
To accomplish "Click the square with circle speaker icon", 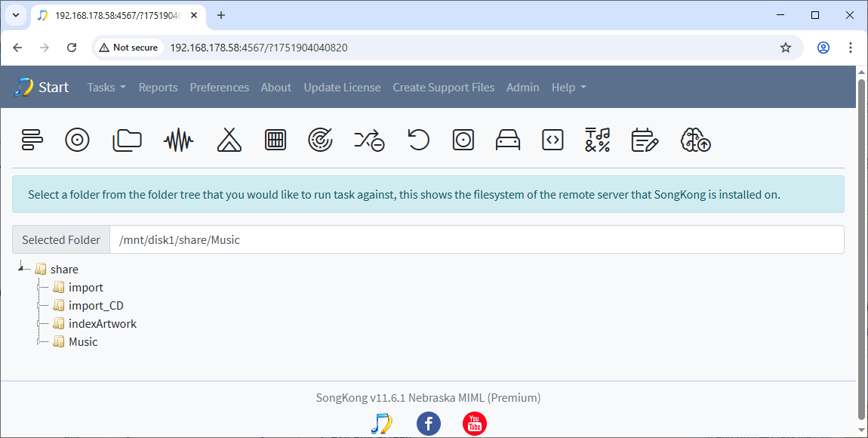I will (463, 140).
